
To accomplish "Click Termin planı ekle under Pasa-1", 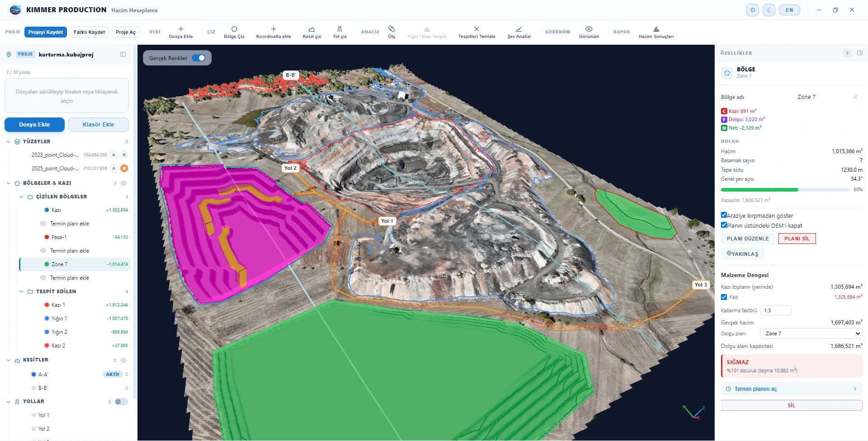I will 69,251.
